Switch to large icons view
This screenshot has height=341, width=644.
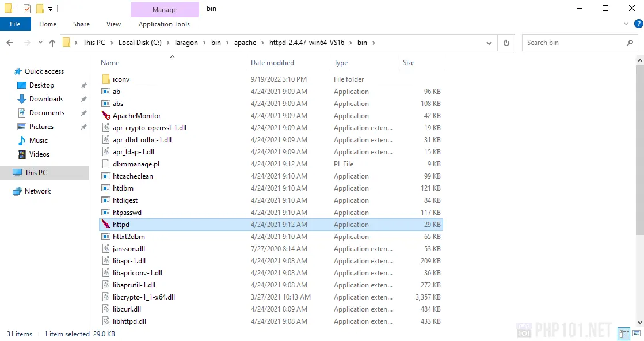(637, 334)
